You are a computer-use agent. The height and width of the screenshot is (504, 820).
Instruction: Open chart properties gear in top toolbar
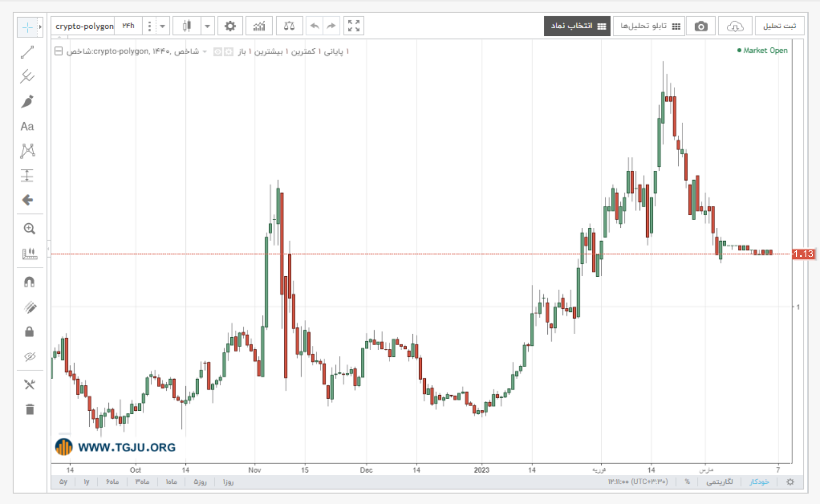(x=230, y=26)
